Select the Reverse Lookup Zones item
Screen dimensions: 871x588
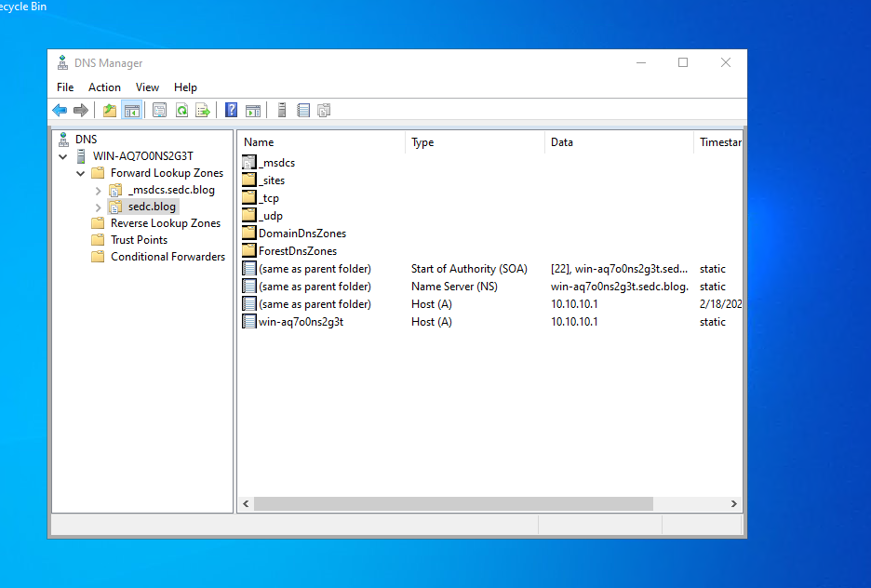pos(164,222)
